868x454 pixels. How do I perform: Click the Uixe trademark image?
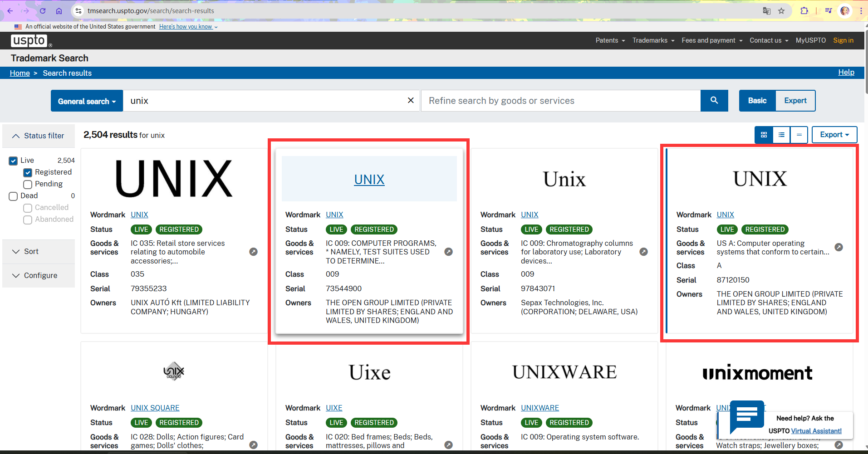369,372
